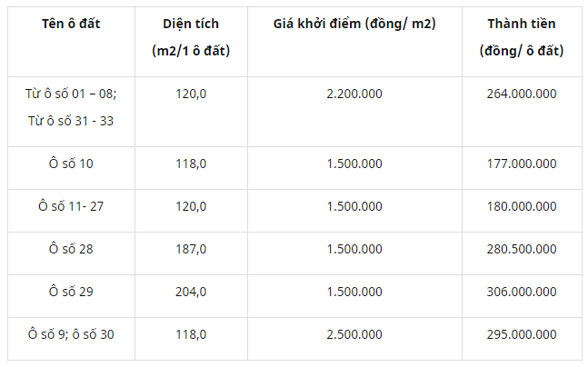Click the 'Thành tiền' column header
Screen dimensions: 588x367
[x=522, y=37]
